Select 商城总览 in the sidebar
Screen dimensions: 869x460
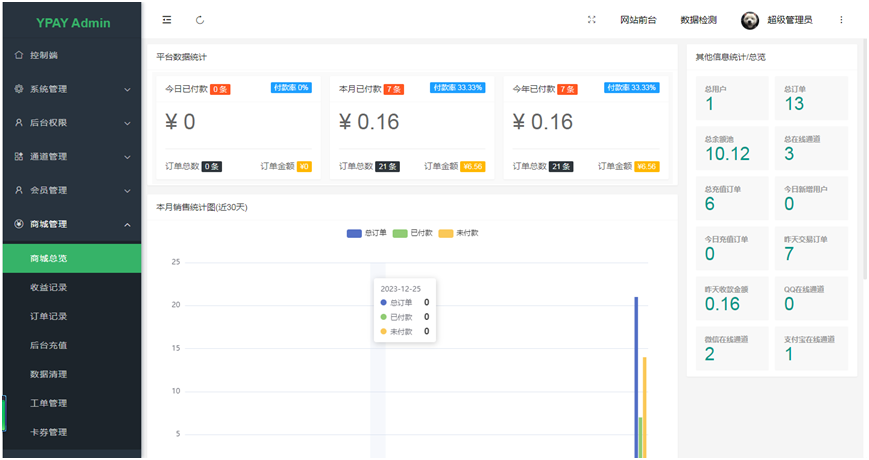pos(72,258)
